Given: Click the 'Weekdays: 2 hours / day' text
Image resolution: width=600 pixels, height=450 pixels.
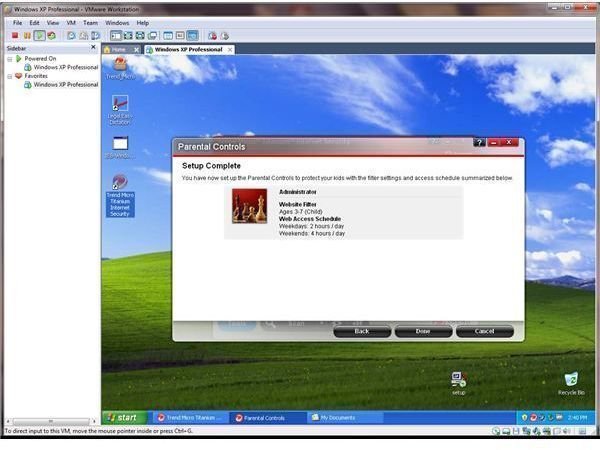Looking at the screenshot, I should tap(311, 226).
